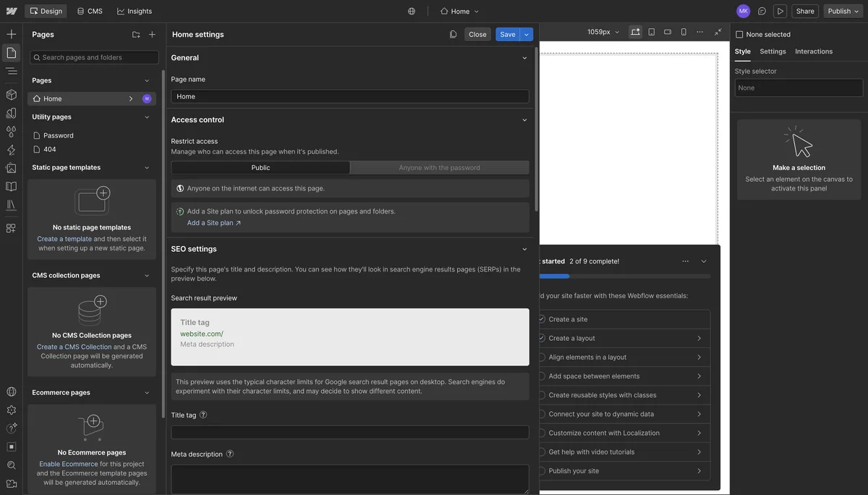Open the Interactions lightning icon in sidebar
The height and width of the screenshot is (495, 868).
coord(11,150)
